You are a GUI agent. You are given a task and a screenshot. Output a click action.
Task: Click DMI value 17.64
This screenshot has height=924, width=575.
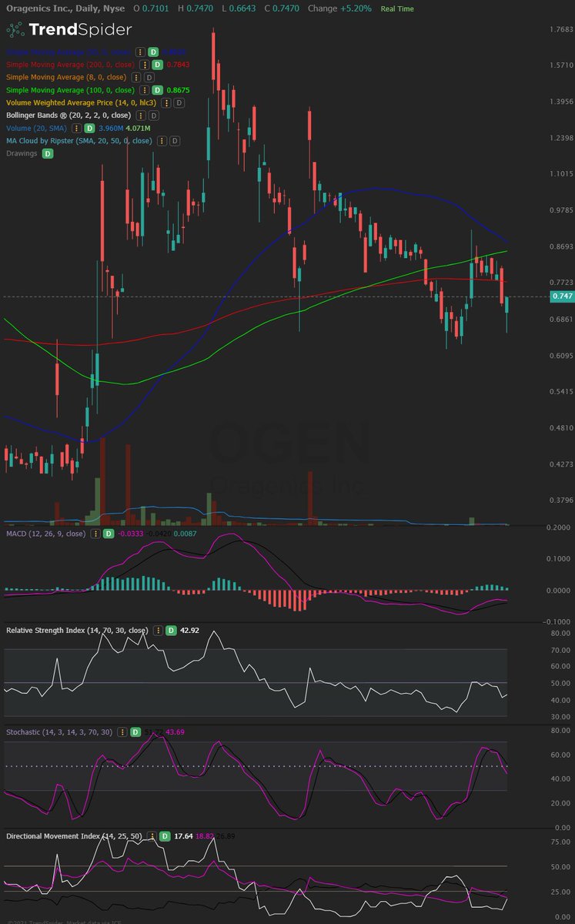pos(184,835)
